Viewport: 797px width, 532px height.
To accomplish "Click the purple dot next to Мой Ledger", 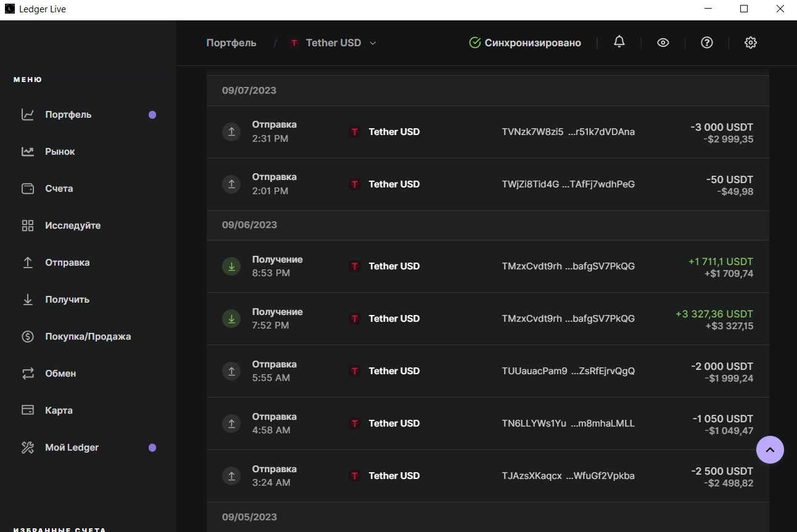I will (x=152, y=448).
